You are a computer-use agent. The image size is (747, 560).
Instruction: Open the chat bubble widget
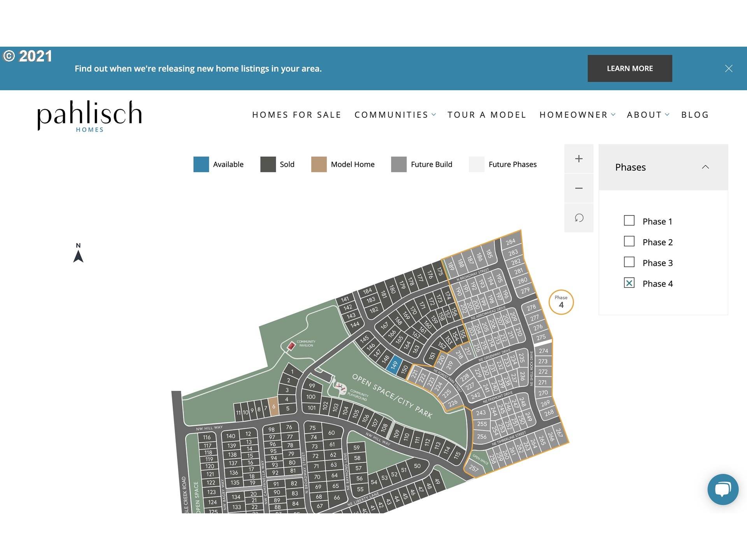(722, 489)
